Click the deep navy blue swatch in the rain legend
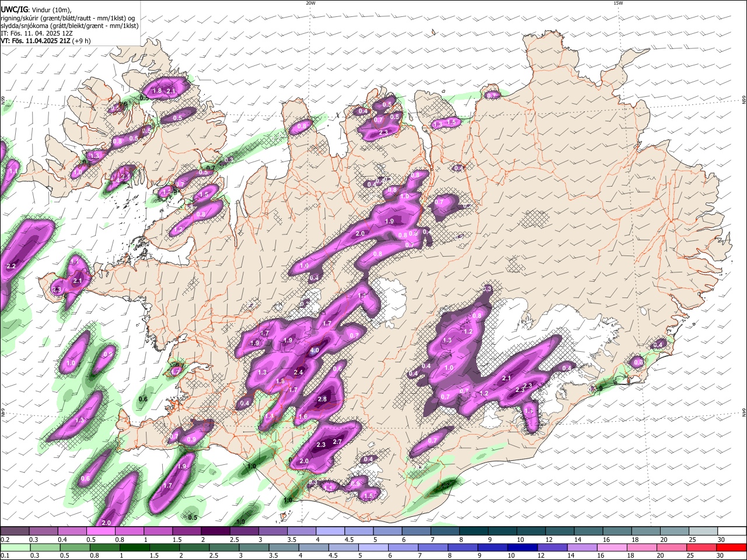 (x=522, y=548)
